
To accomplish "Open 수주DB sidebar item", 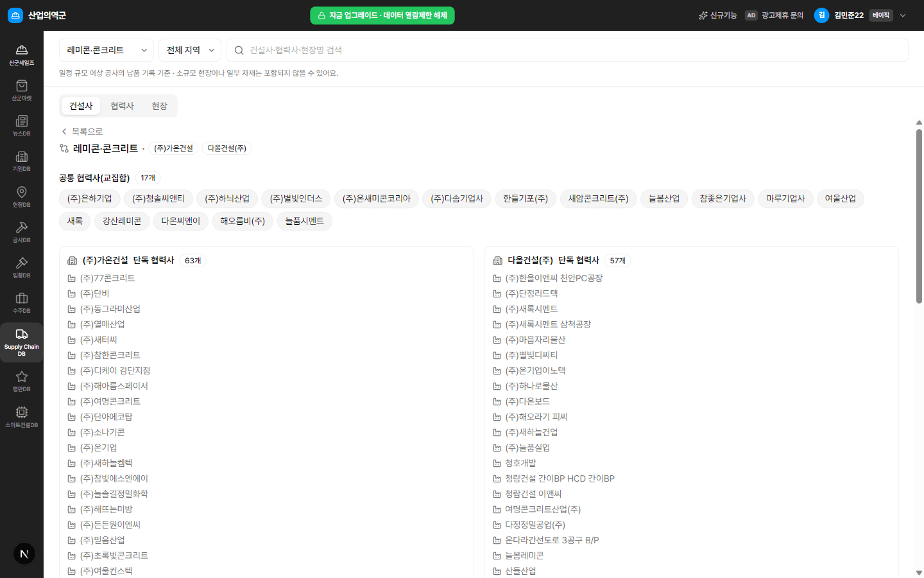I will pyautogui.click(x=22, y=303).
